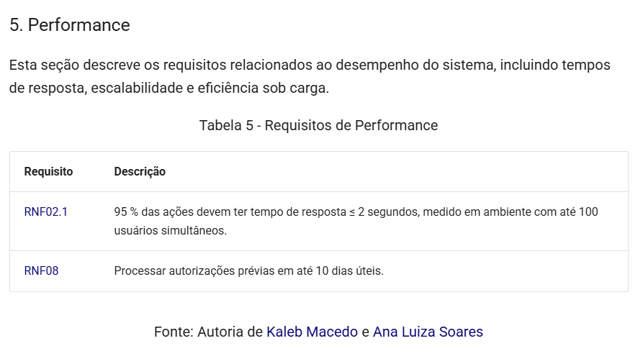Open the RNF08 requirement link
643x364 pixels.
pyautogui.click(x=41, y=271)
